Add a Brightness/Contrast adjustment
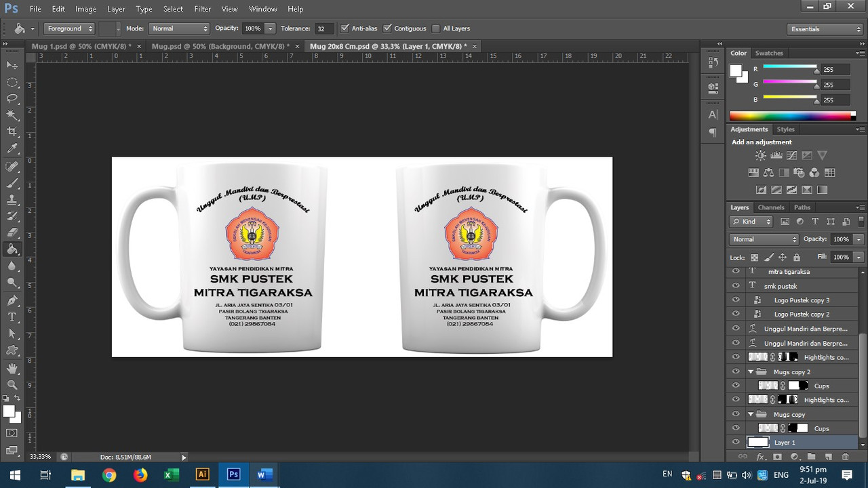 [761, 156]
